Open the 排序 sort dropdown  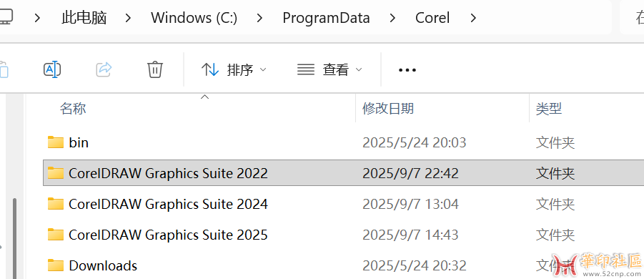pos(234,69)
